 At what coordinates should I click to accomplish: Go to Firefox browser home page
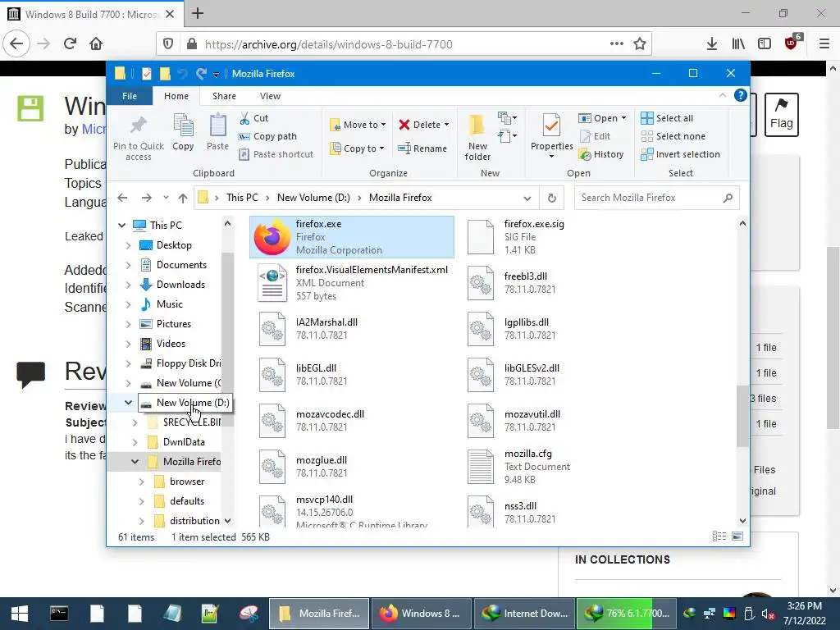pyautogui.click(x=96, y=43)
